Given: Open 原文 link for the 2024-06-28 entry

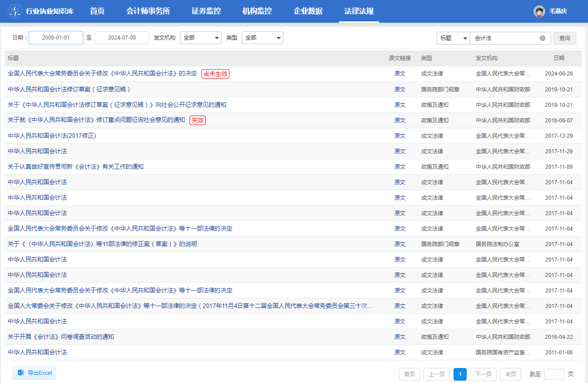Looking at the screenshot, I should point(400,74).
